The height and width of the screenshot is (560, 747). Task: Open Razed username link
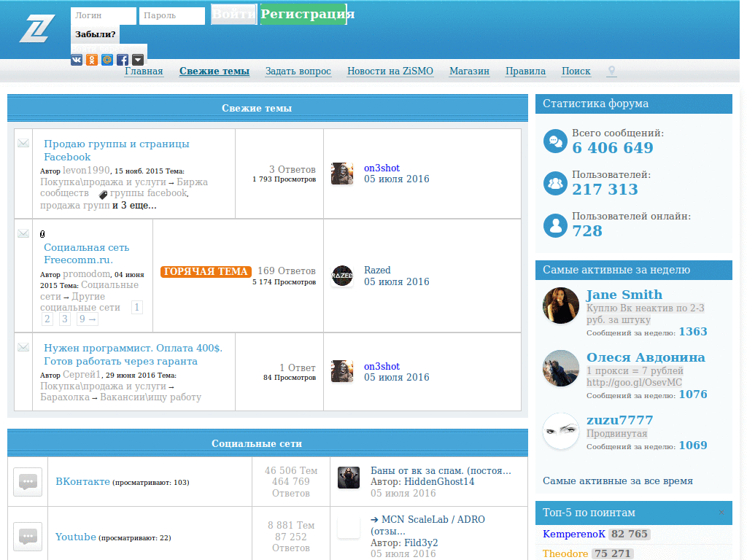coord(377,270)
